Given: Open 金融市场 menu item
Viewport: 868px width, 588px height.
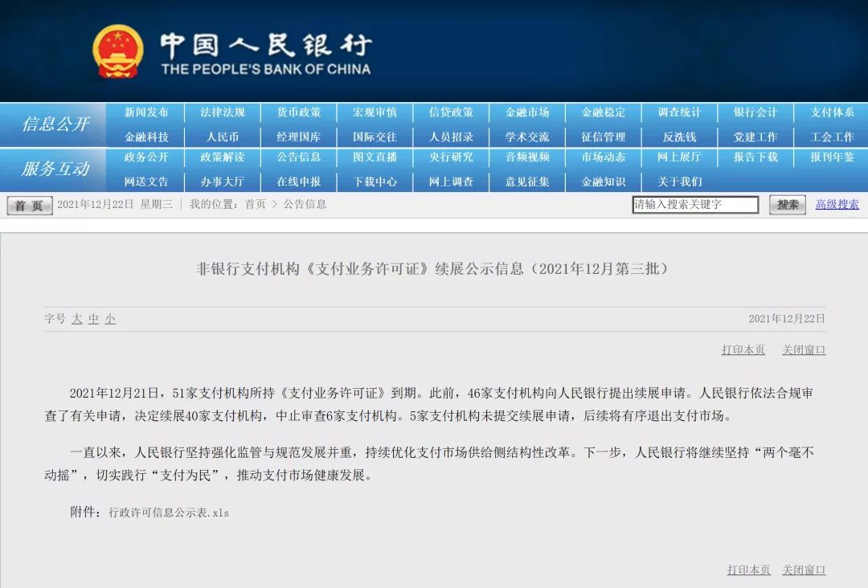Looking at the screenshot, I should [527, 112].
